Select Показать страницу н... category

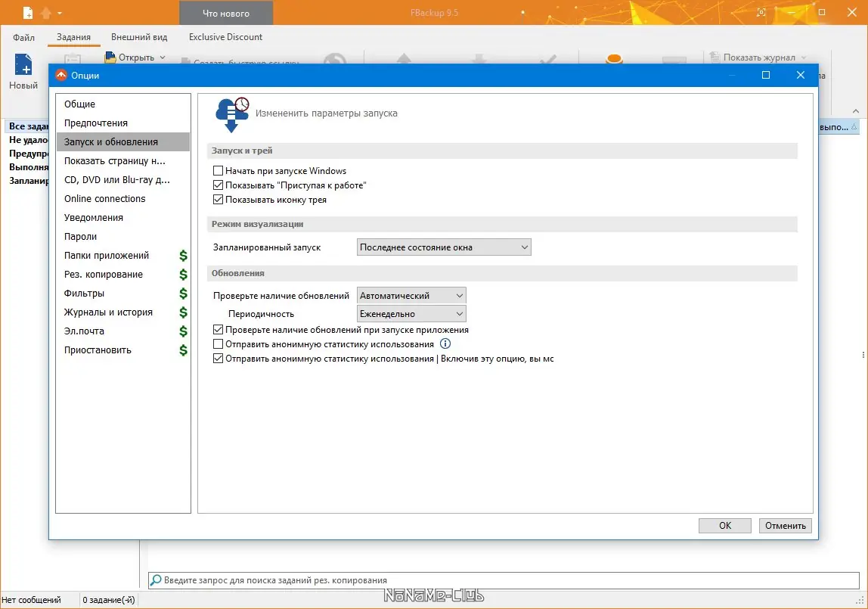[x=123, y=160]
